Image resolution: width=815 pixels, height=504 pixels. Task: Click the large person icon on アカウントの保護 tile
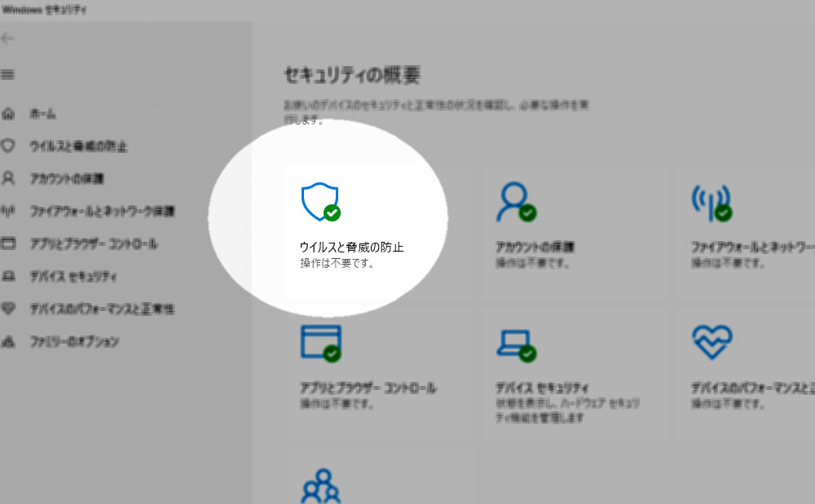point(514,202)
